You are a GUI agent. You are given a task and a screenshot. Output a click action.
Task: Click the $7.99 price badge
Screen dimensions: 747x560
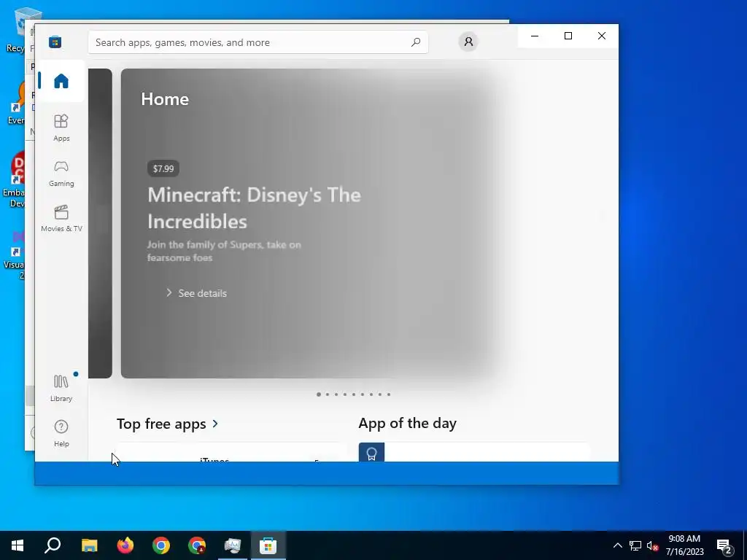[163, 168]
